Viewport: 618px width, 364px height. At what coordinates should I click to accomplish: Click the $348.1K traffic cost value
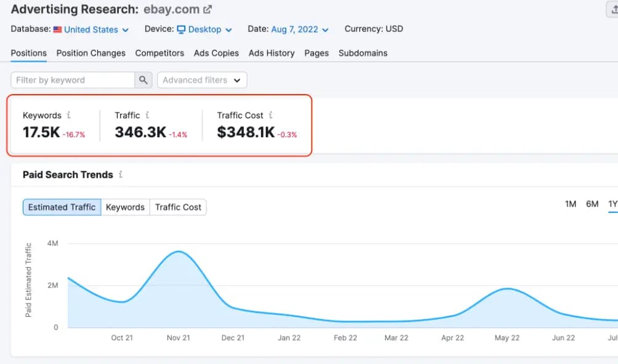tap(246, 132)
